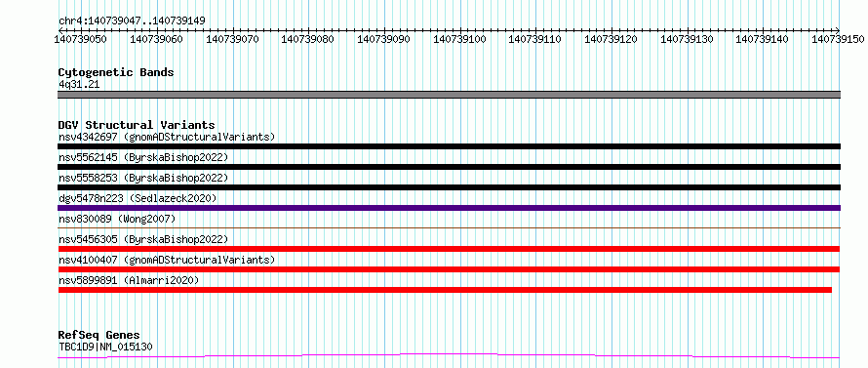Click ruler position 140739050
Screen dimensions: 868x368
tap(81, 39)
